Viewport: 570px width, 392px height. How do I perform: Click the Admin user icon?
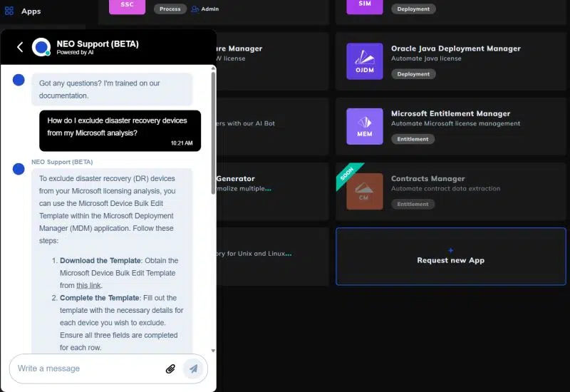195,9
